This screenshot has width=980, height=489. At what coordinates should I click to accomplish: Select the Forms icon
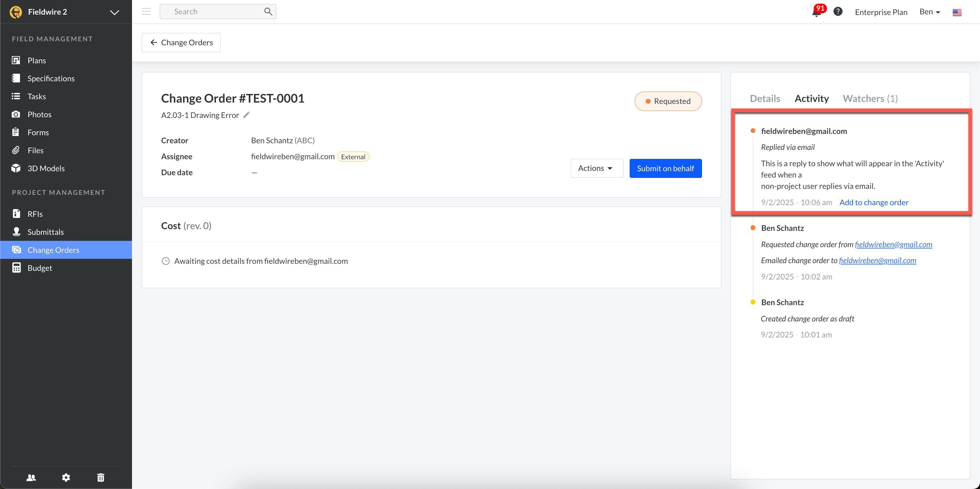[x=16, y=132]
